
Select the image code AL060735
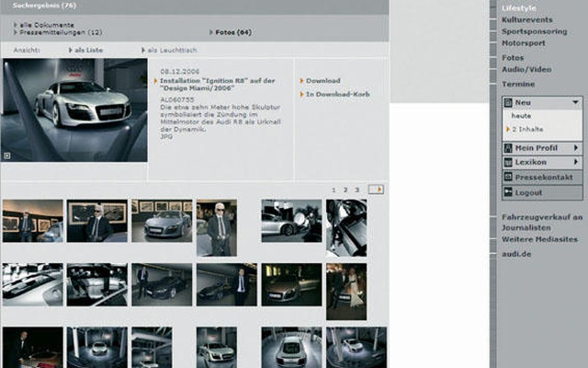pos(177,100)
